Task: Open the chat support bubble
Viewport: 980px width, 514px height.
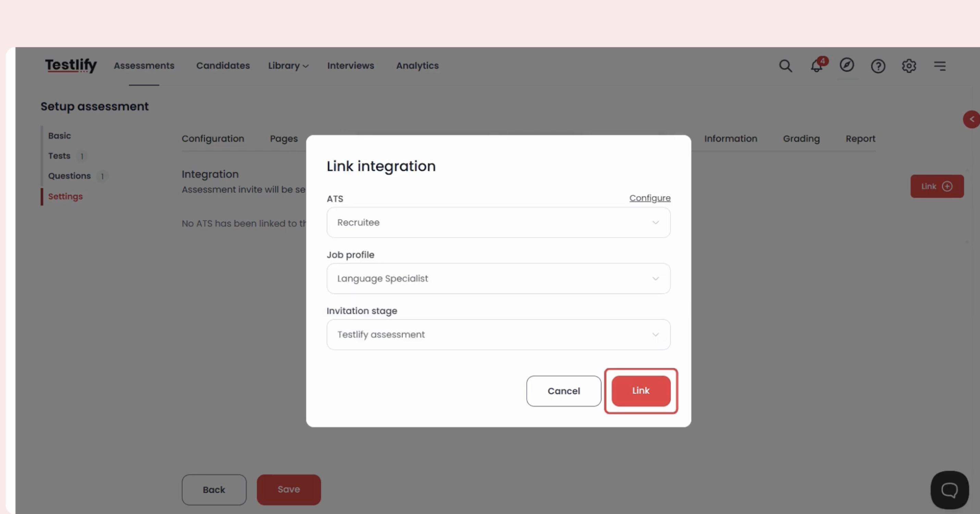Action: click(949, 490)
